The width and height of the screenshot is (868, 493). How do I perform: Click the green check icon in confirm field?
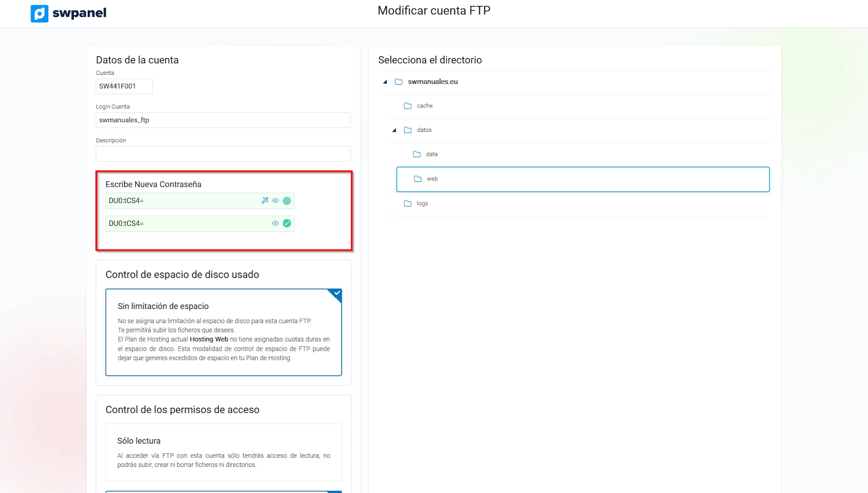point(287,223)
